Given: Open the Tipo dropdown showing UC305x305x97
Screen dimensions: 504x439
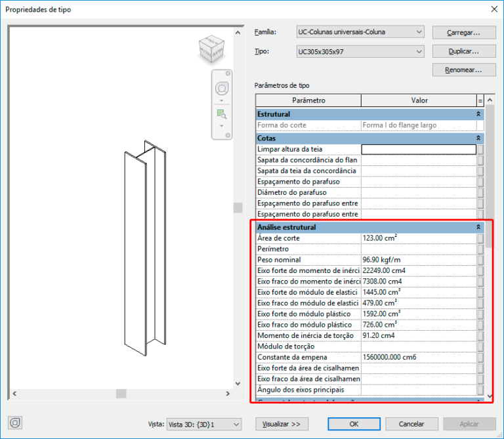Looking at the screenshot, I should [x=419, y=52].
